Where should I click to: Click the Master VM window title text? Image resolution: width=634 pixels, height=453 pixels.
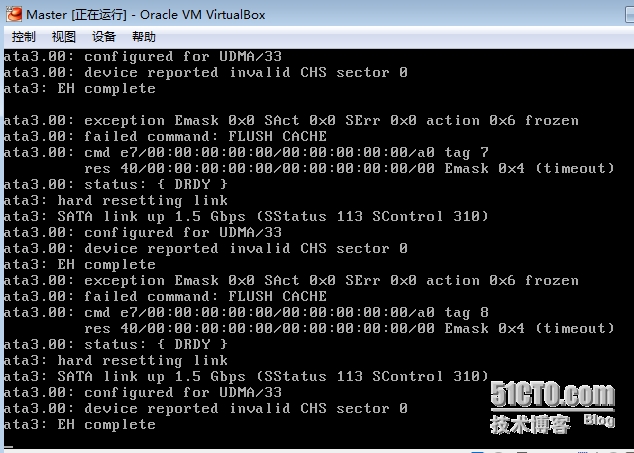(146, 15)
